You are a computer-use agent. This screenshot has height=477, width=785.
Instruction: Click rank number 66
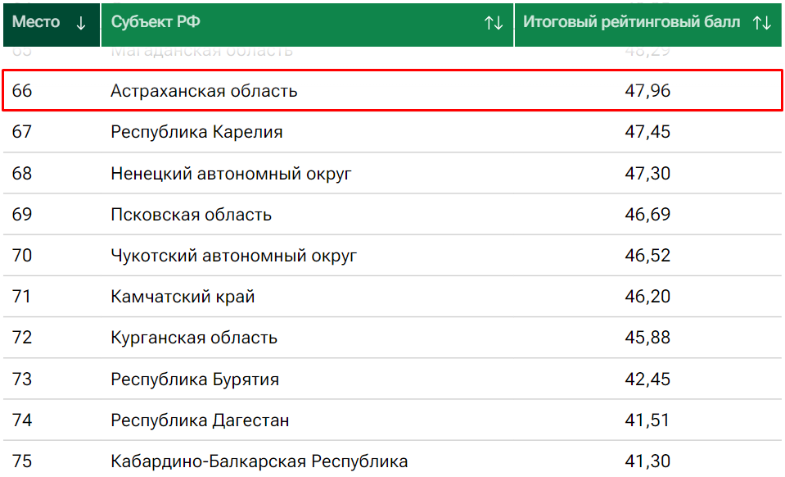(x=22, y=91)
